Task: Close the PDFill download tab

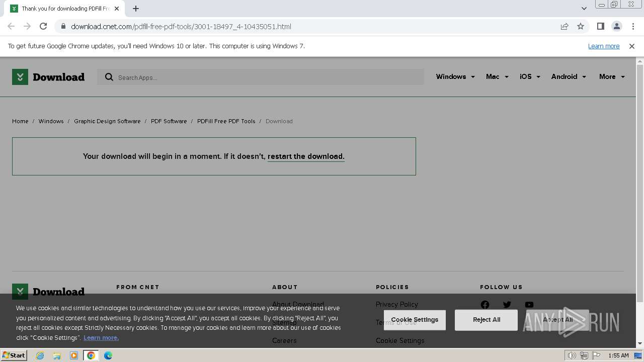Action: [x=117, y=9]
